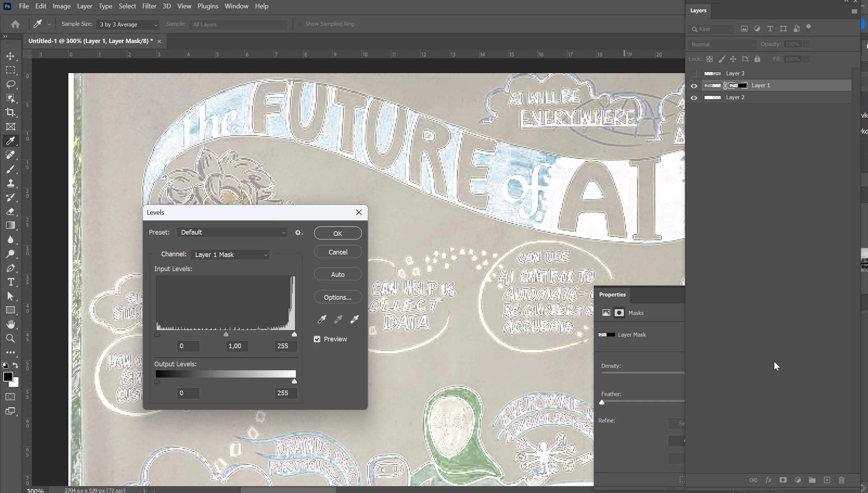Expand the Sample Size dropdown

(128, 24)
